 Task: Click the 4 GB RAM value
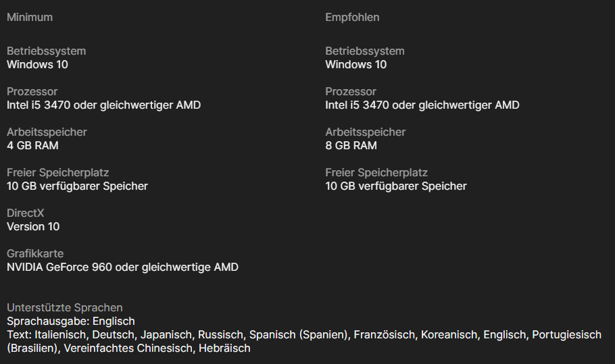(34, 146)
